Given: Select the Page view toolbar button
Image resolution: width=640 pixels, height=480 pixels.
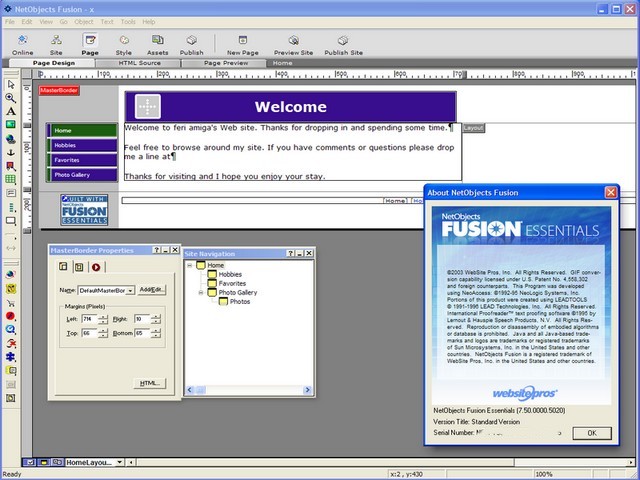Looking at the screenshot, I should (x=90, y=44).
